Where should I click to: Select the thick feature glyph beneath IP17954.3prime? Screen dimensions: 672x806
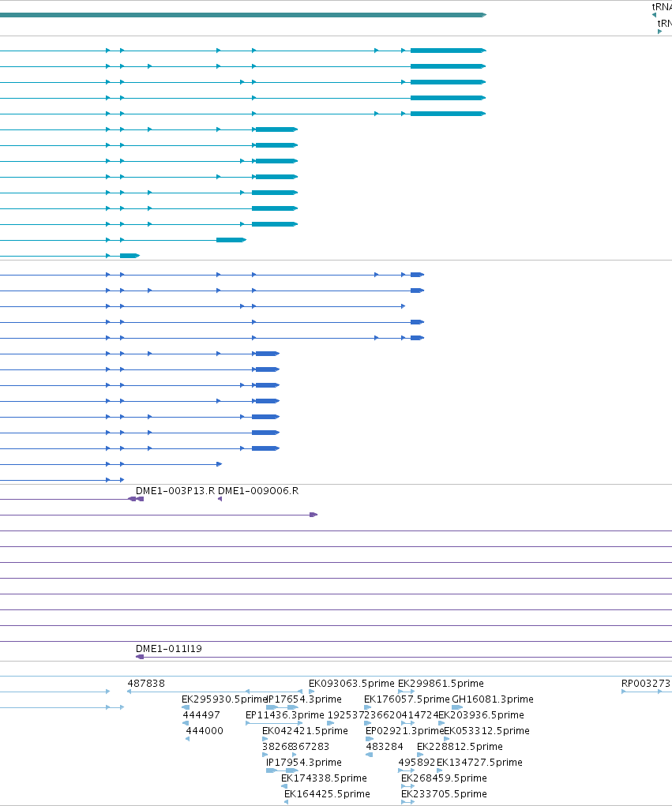point(282,770)
